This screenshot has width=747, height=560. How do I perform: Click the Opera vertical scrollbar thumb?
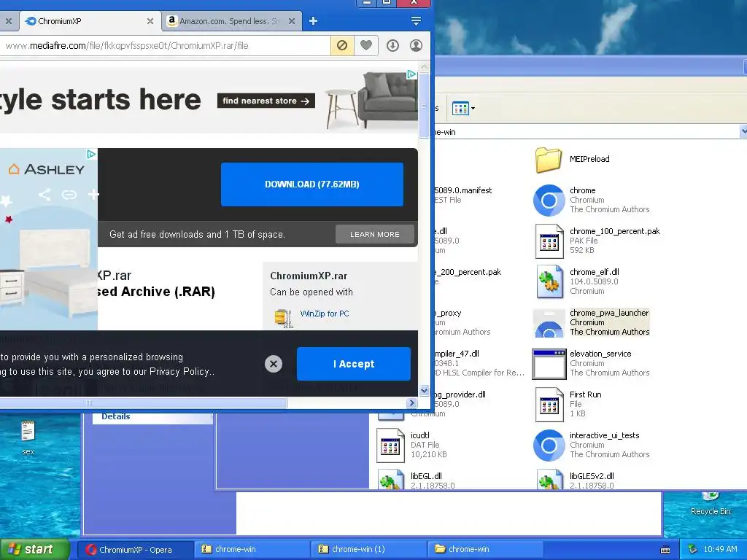424,106
